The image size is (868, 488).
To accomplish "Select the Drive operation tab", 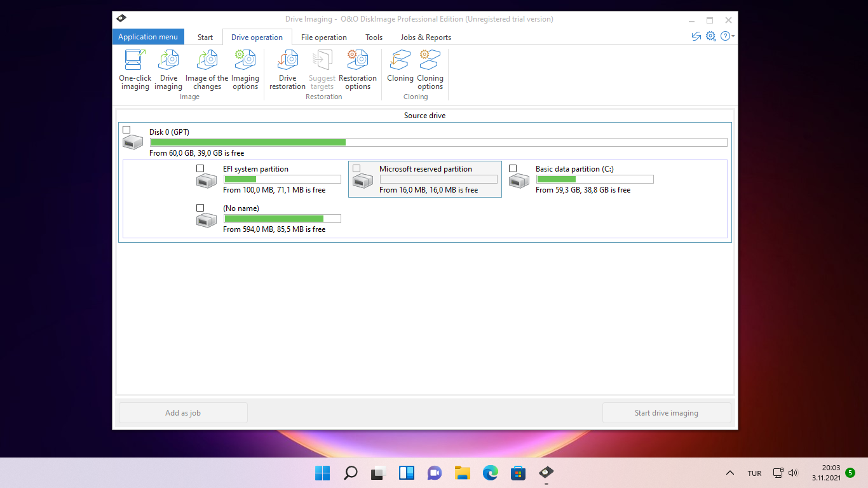I will click(257, 37).
